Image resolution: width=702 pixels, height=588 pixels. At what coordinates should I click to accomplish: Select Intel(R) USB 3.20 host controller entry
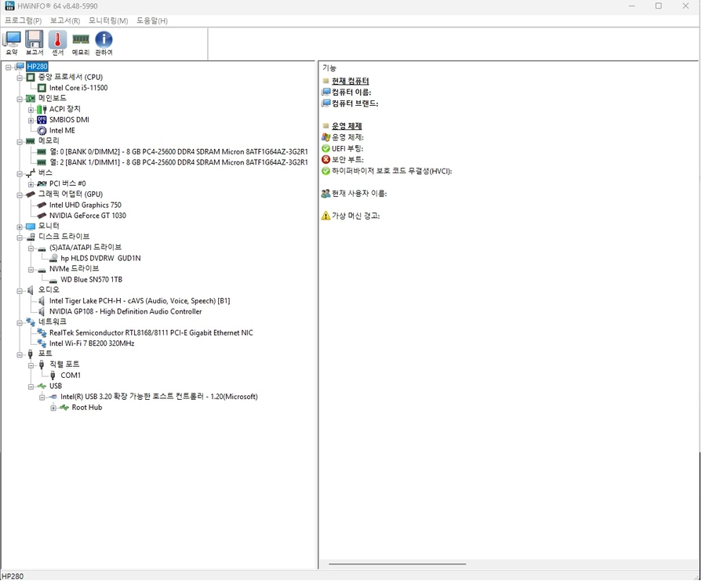[159, 397]
